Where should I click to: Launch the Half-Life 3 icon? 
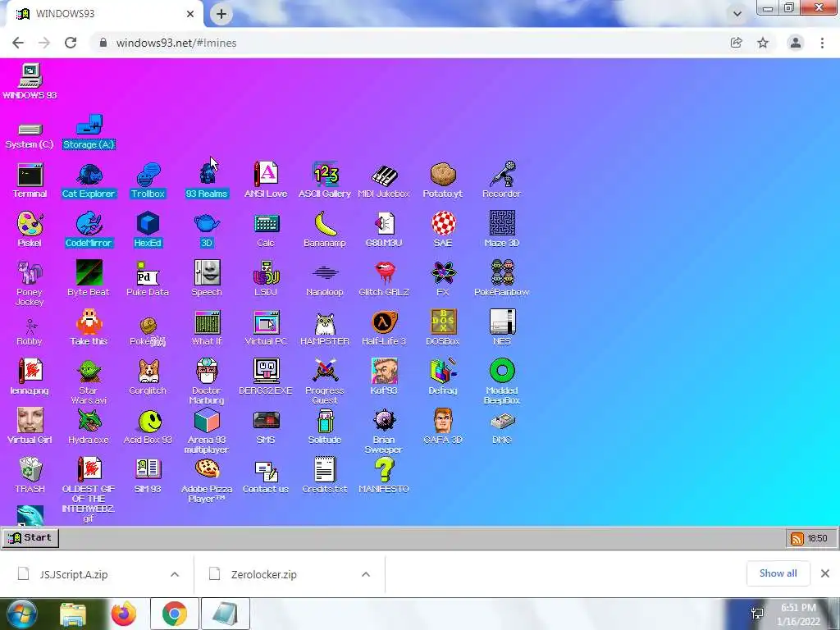coord(384,322)
